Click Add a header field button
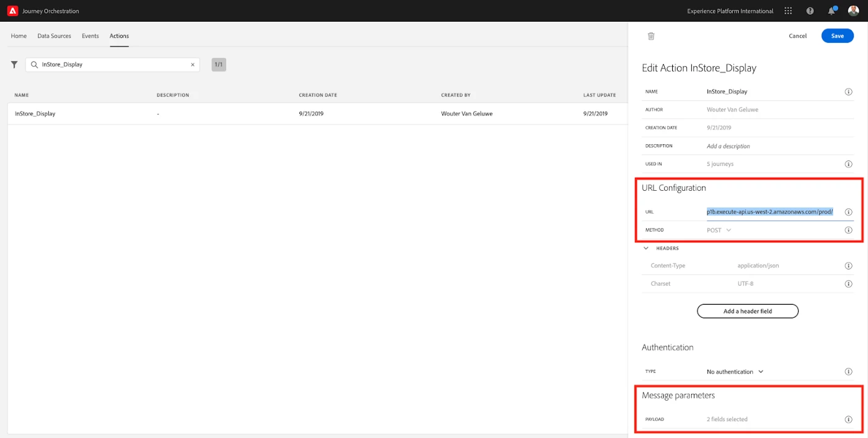The height and width of the screenshot is (438, 868). coord(748,311)
